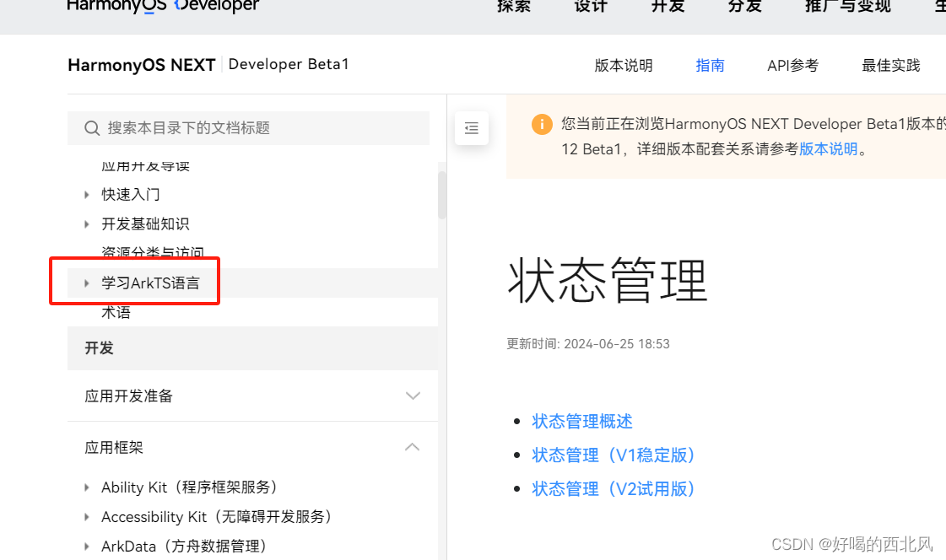Open the 状态管理（V1稳定版）link

point(614,455)
